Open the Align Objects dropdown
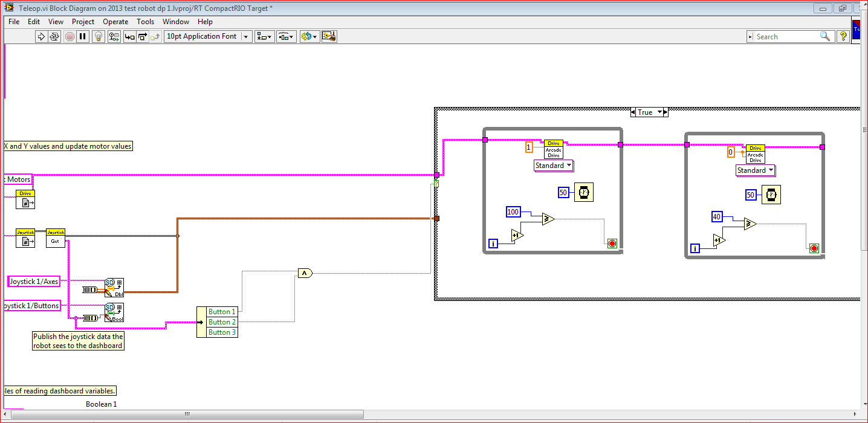Screen dimensions: 868x423 tap(264, 36)
